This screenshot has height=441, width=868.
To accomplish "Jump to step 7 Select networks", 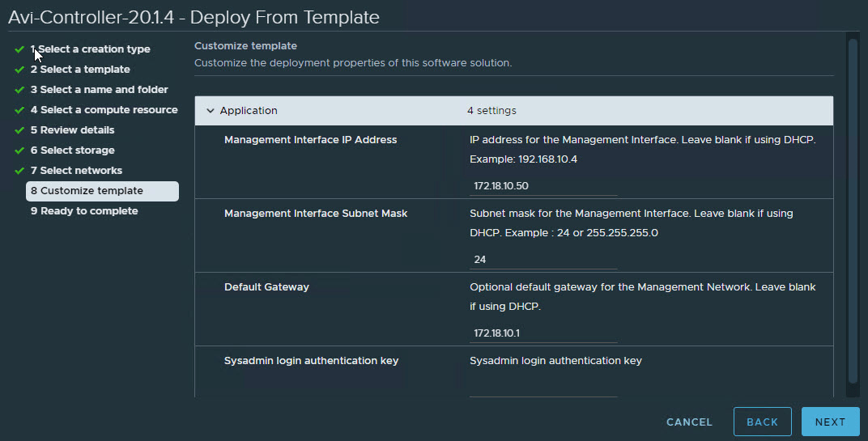I will 76,171.
